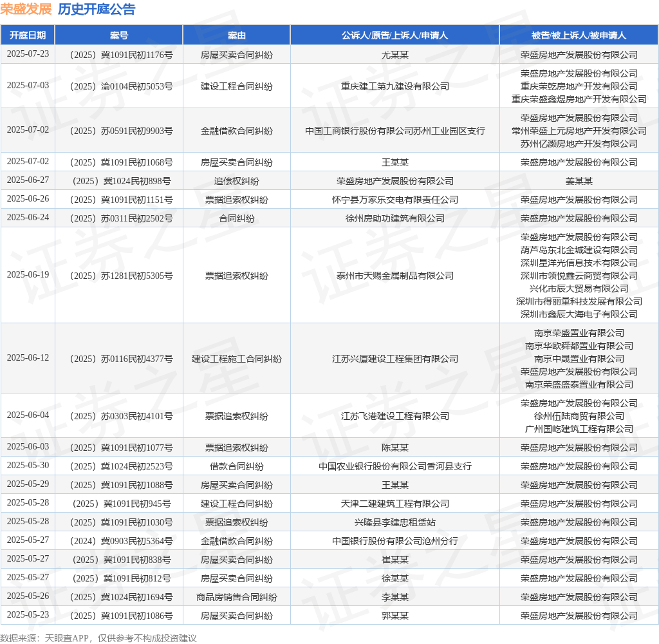Click plaintiff '怀宁县万家乐交电有限责任公司'

(x=394, y=200)
